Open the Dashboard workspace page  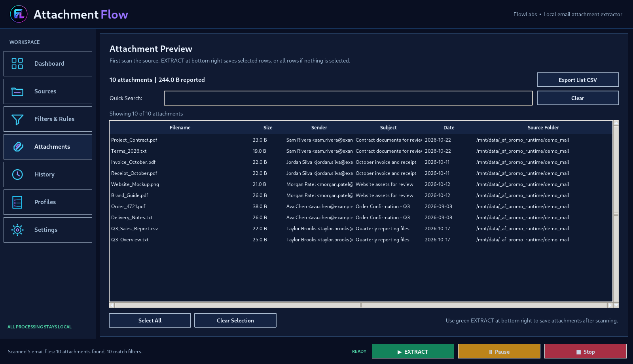(x=48, y=64)
